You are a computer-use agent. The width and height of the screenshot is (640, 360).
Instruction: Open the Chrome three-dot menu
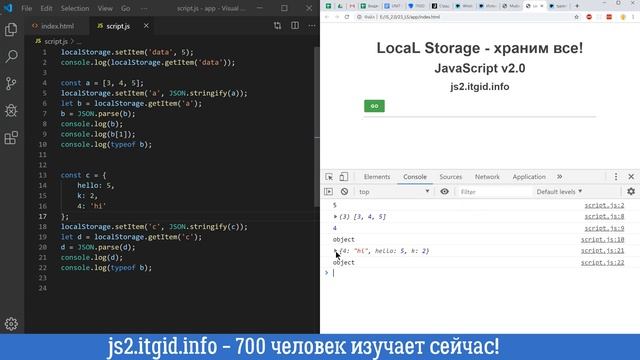(633, 17)
